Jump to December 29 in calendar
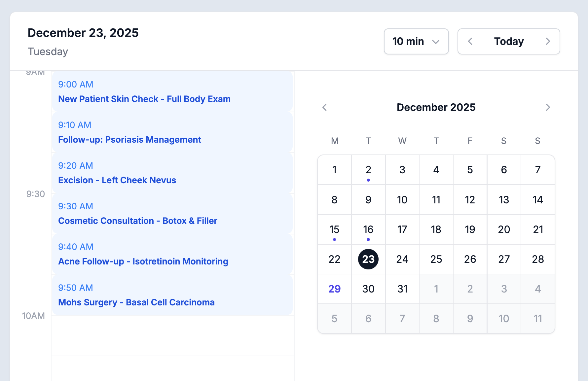Image resolution: width=588 pixels, height=381 pixels. [x=334, y=289]
